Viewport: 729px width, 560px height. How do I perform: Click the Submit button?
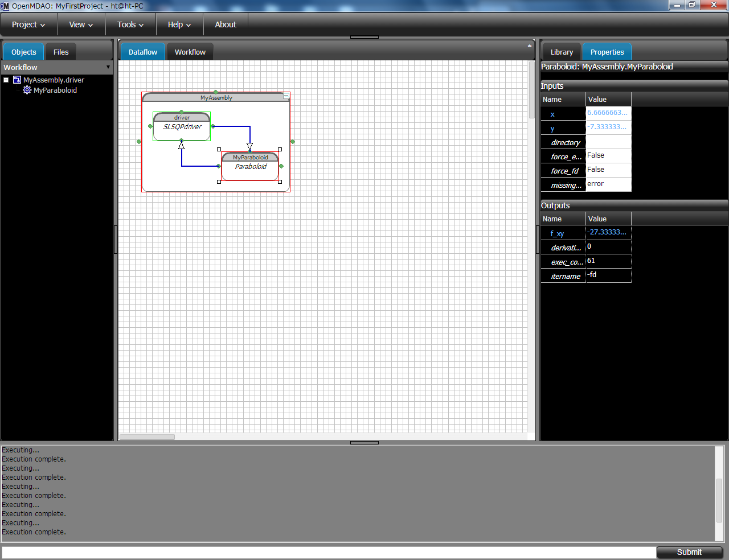(x=689, y=552)
